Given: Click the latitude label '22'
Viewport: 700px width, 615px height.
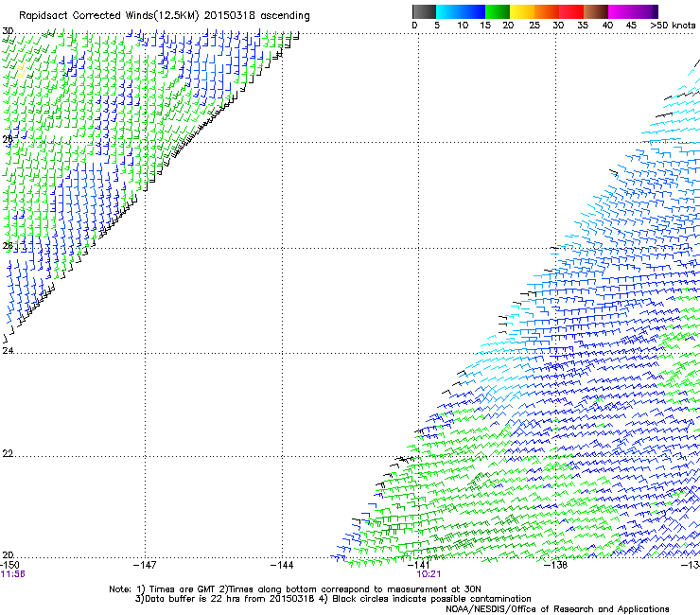Looking at the screenshot, I should click(8, 454).
